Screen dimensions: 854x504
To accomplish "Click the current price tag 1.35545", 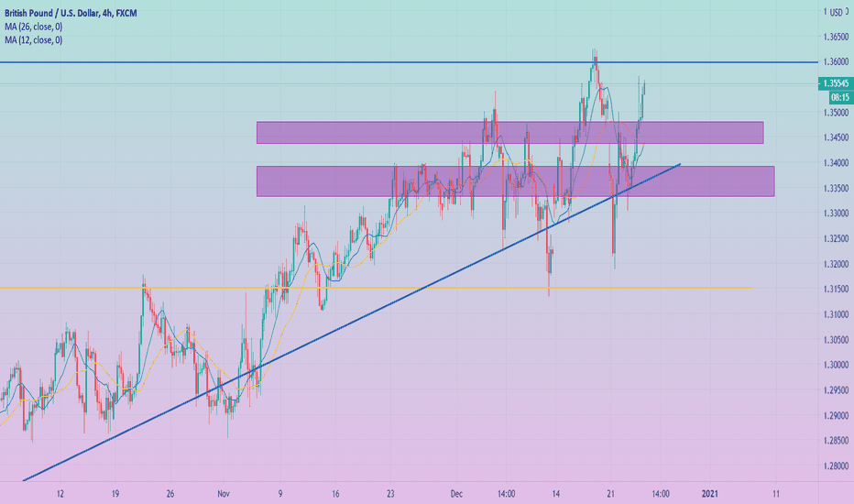I will (x=836, y=83).
